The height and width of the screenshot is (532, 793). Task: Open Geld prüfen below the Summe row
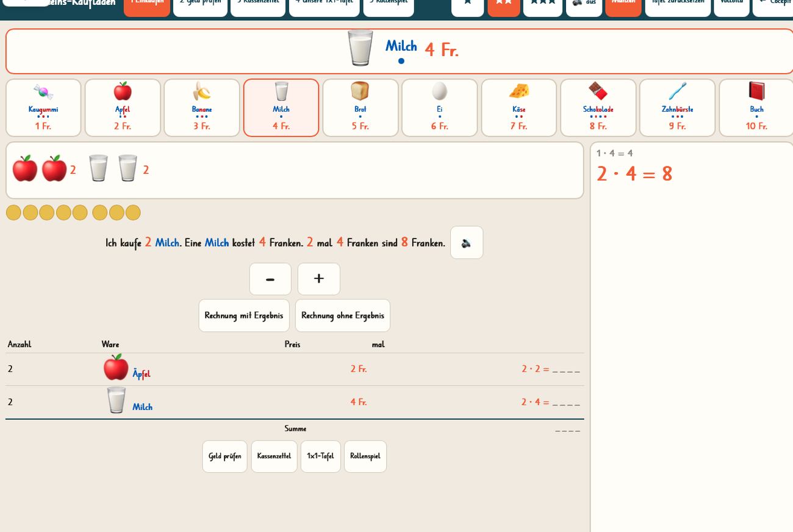point(225,456)
